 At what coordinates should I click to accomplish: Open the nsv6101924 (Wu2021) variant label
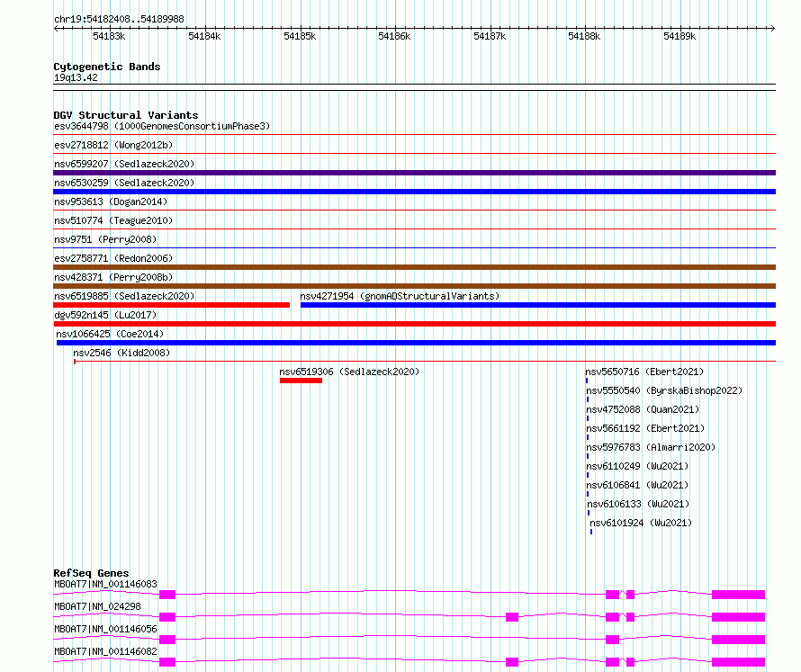click(x=641, y=523)
